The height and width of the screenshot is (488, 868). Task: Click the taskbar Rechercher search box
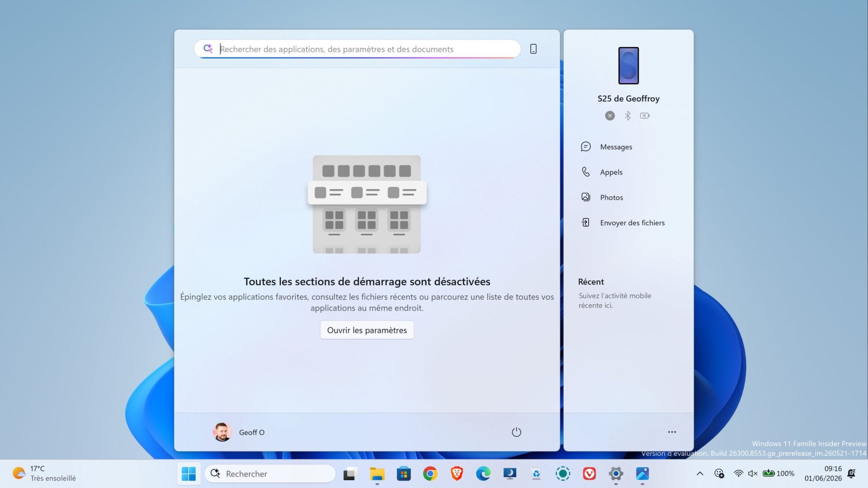pyautogui.click(x=270, y=474)
